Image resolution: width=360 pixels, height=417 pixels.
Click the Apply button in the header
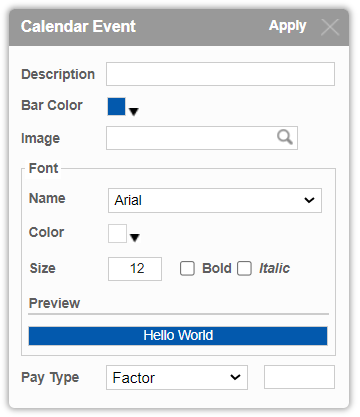click(287, 26)
